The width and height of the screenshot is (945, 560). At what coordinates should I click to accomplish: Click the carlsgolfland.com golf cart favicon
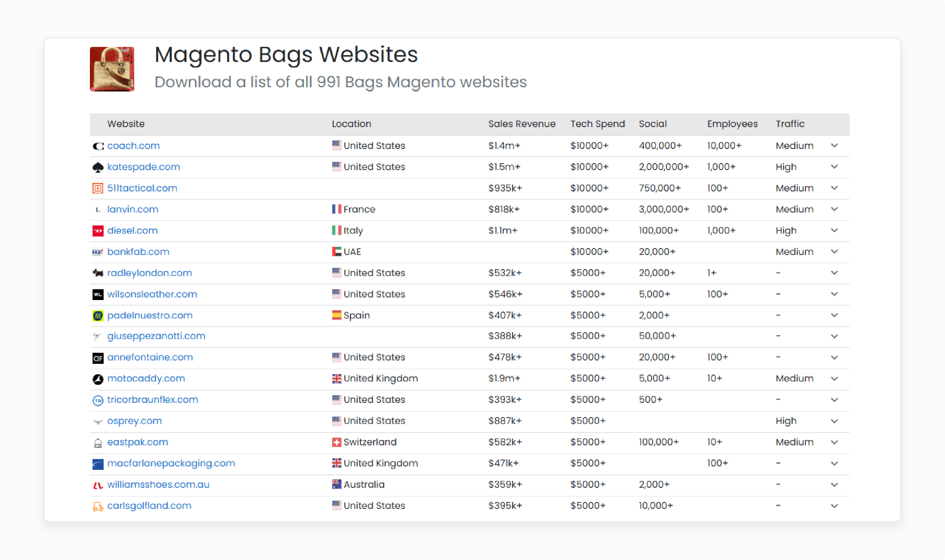point(98,506)
